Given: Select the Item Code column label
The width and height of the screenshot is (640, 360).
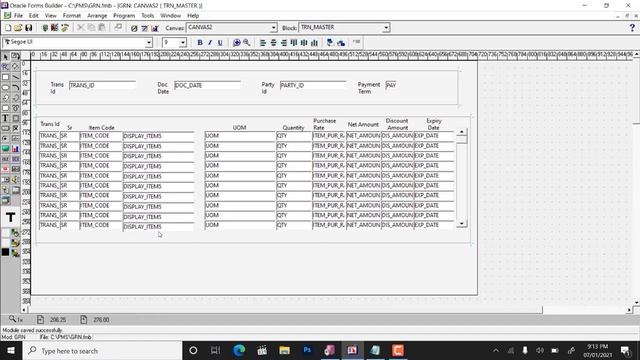Looking at the screenshot, I should click(x=102, y=128).
